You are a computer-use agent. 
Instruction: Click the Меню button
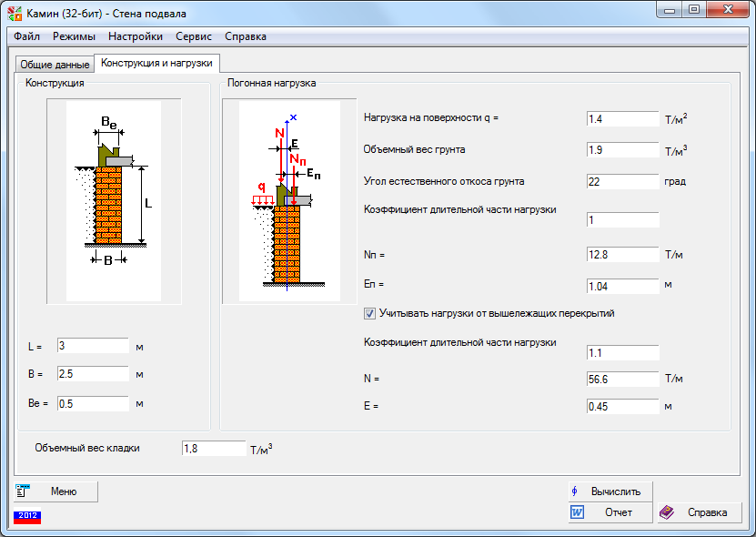coord(55,491)
